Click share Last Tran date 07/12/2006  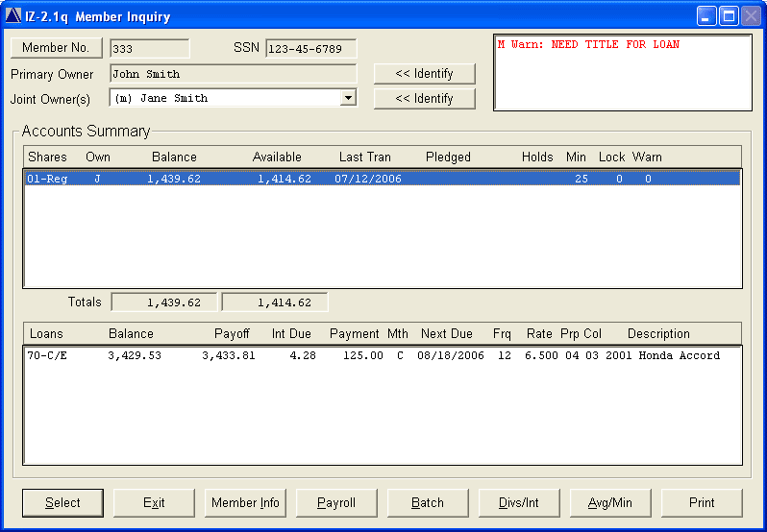pos(368,179)
